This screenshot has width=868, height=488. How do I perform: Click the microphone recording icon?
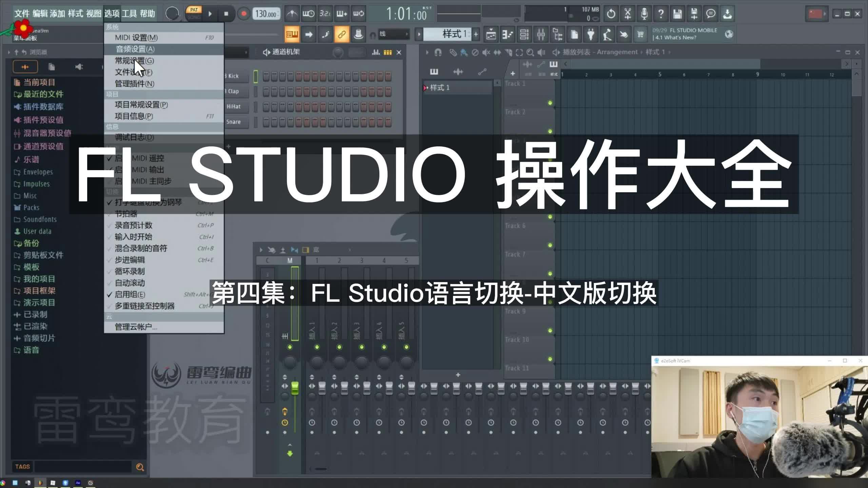644,14
